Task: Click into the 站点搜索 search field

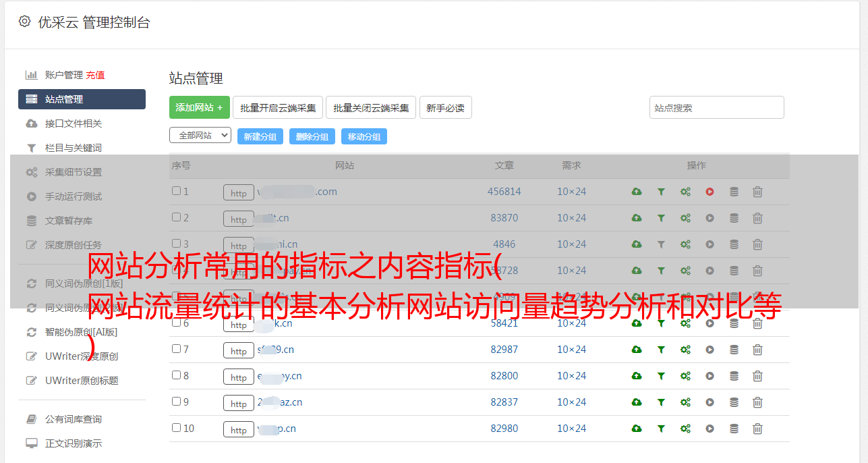Action: coord(717,107)
